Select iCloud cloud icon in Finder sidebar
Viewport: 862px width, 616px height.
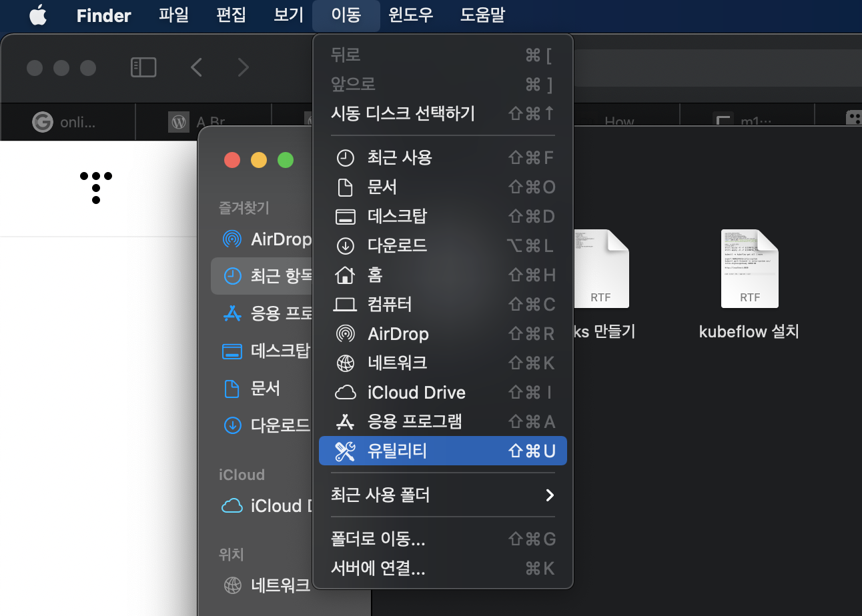(232, 506)
